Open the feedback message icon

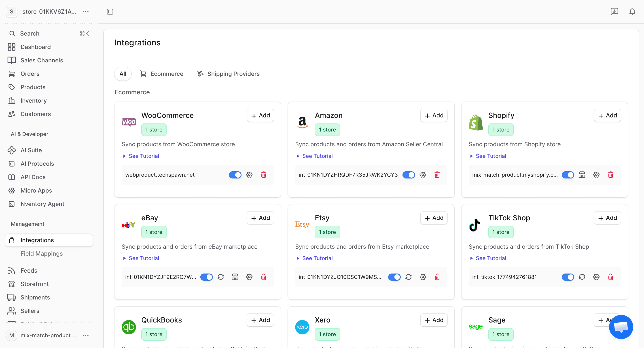[614, 11]
